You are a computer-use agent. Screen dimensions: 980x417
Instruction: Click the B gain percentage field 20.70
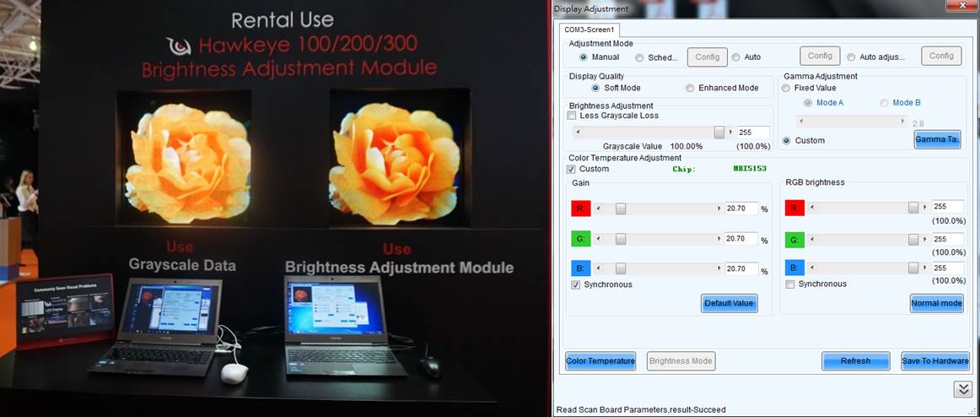(741, 268)
